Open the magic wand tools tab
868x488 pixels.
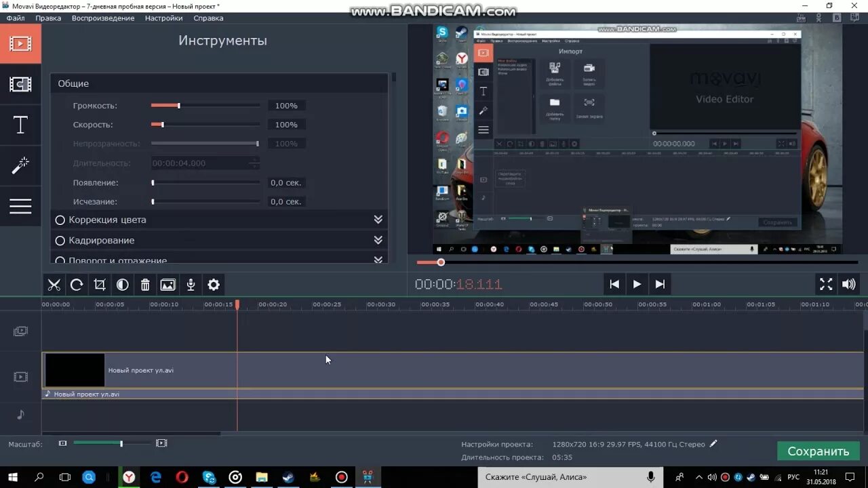point(20,165)
